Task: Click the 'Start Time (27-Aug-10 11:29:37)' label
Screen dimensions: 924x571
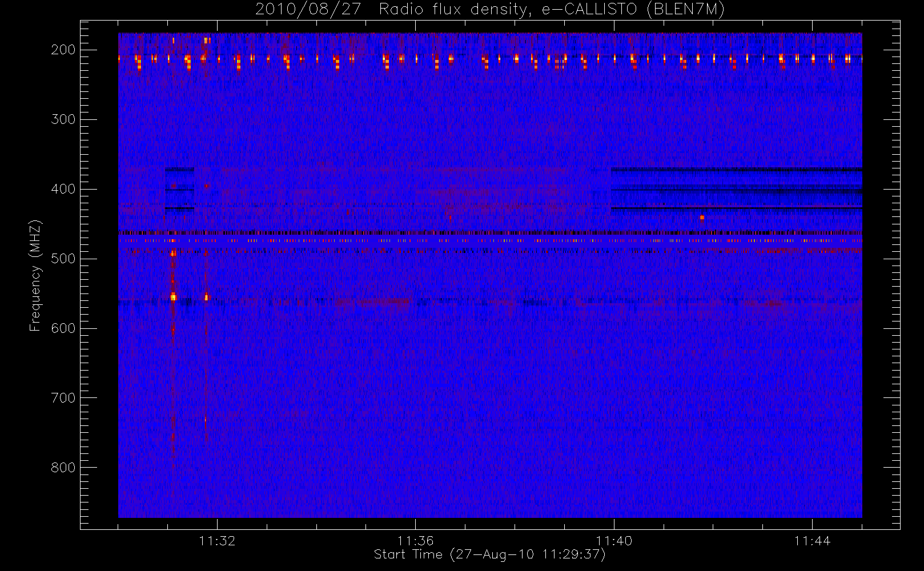Action: click(x=489, y=554)
